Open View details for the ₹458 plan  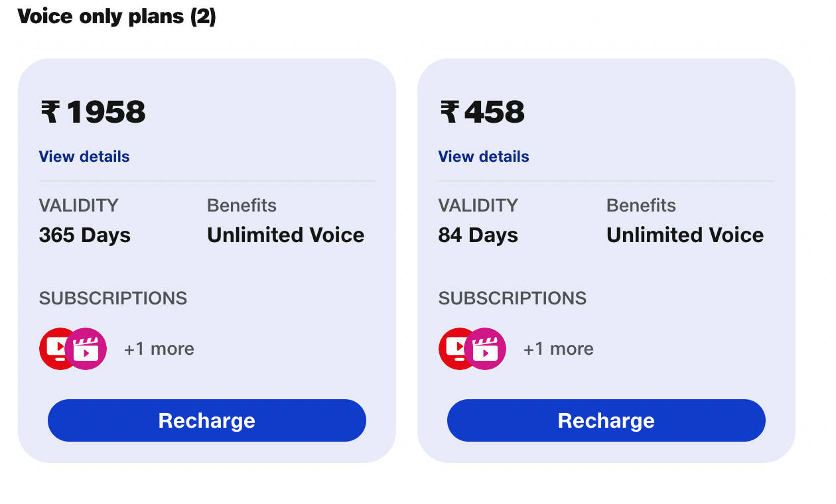pos(484,157)
